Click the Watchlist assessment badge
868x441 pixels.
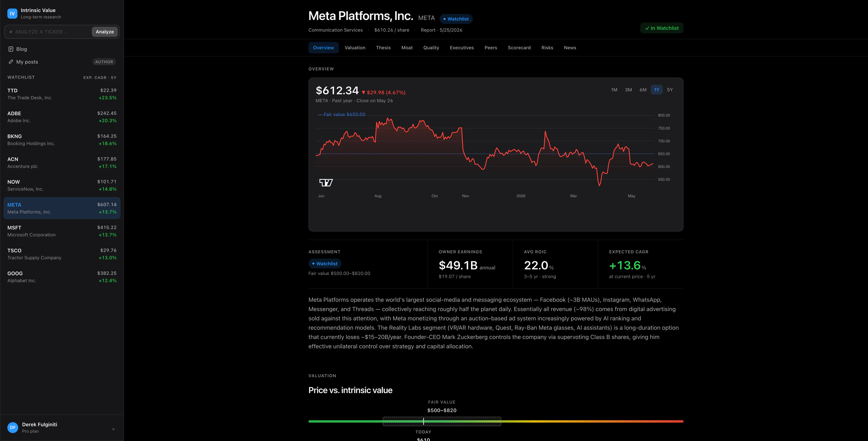[325, 264]
